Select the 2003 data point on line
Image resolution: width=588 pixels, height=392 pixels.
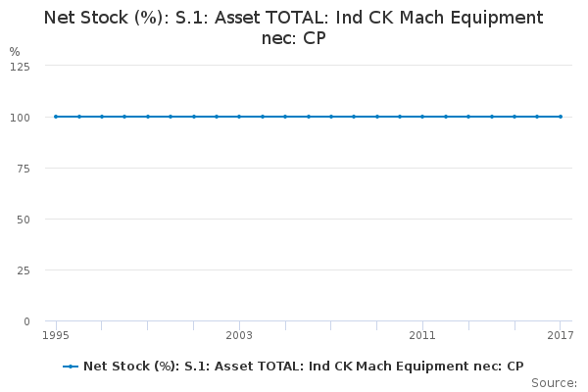[239, 117]
